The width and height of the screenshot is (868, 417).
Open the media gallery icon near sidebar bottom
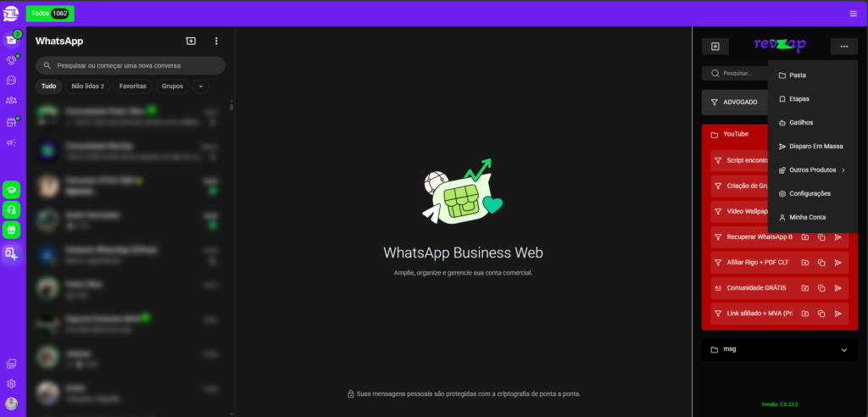pyautogui.click(x=12, y=364)
